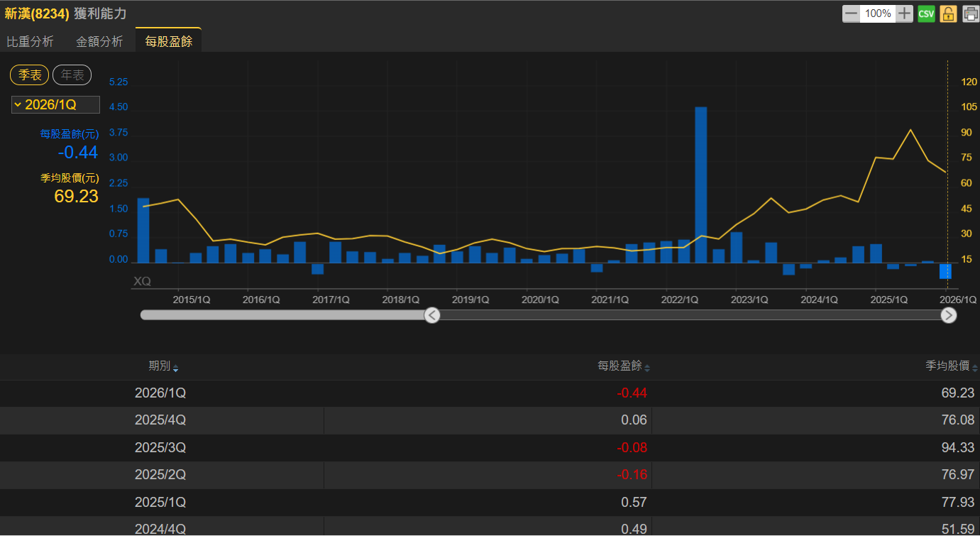Select the 2025/4Q table row
The width and height of the screenshot is (980, 536).
490,420
